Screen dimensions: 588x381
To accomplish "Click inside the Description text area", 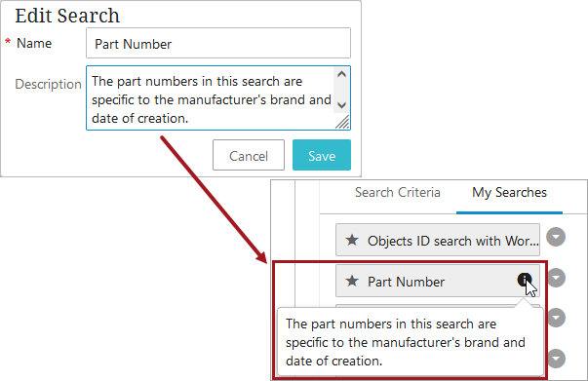I will click(210, 98).
